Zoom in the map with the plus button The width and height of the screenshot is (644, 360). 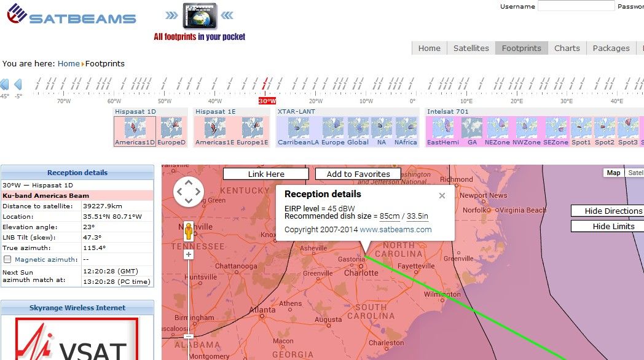[x=189, y=254]
